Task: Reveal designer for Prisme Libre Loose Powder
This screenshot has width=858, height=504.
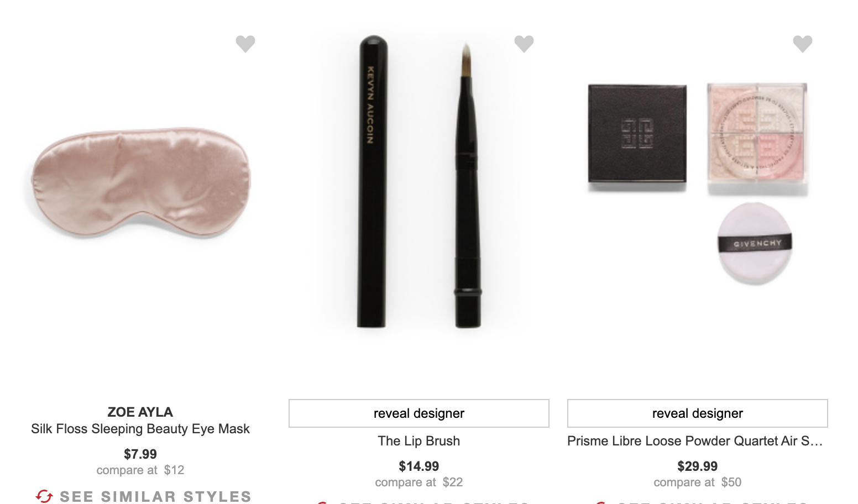Action: pyautogui.click(x=698, y=413)
